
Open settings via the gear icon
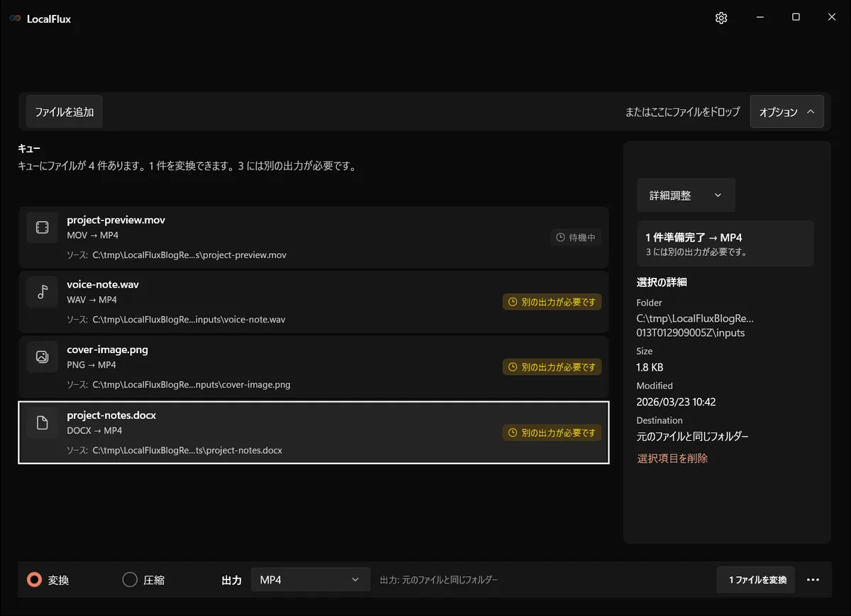click(721, 18)
